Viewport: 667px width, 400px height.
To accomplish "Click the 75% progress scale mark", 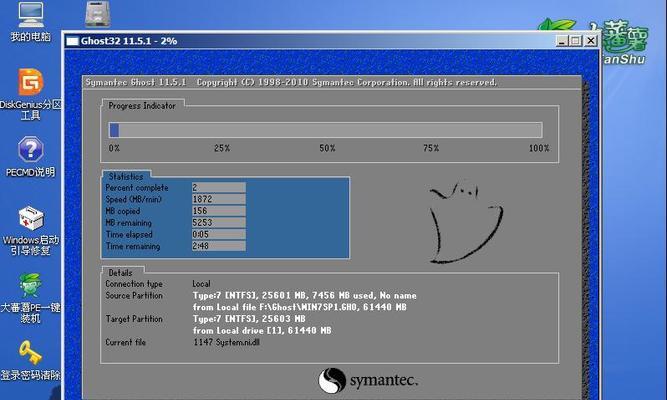I will coord(431,148).
